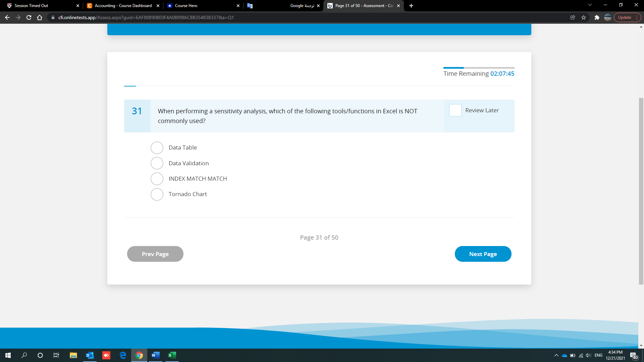Switch to the Accounting Course Dashboard tab

[121, 6]
